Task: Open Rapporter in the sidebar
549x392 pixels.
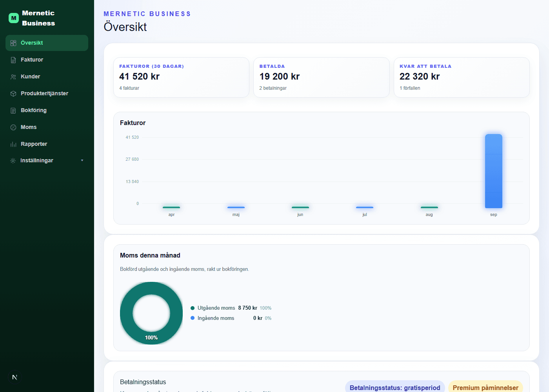Action: [47, 144]
